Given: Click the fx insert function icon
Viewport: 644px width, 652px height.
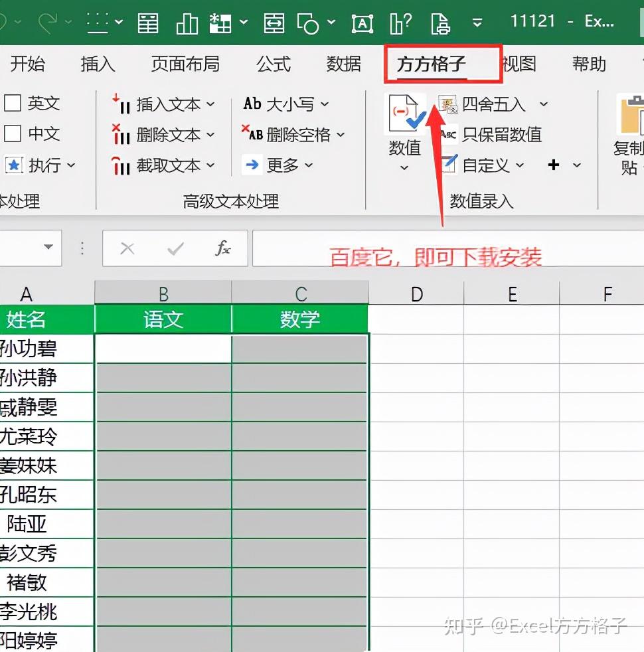Looking at the screenshot, I should click(223, 248).
